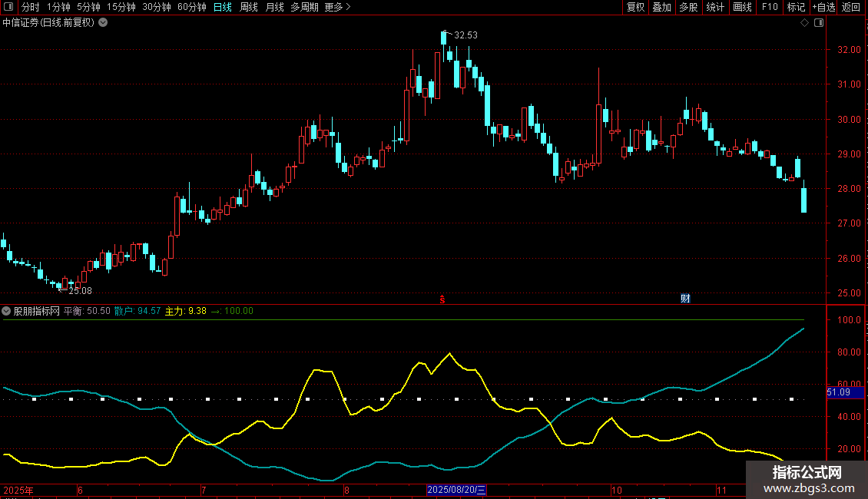Click the 平衡: 50.50 indicator value
The height and width of the screenshot is (499, 868).
click(87, 311)
